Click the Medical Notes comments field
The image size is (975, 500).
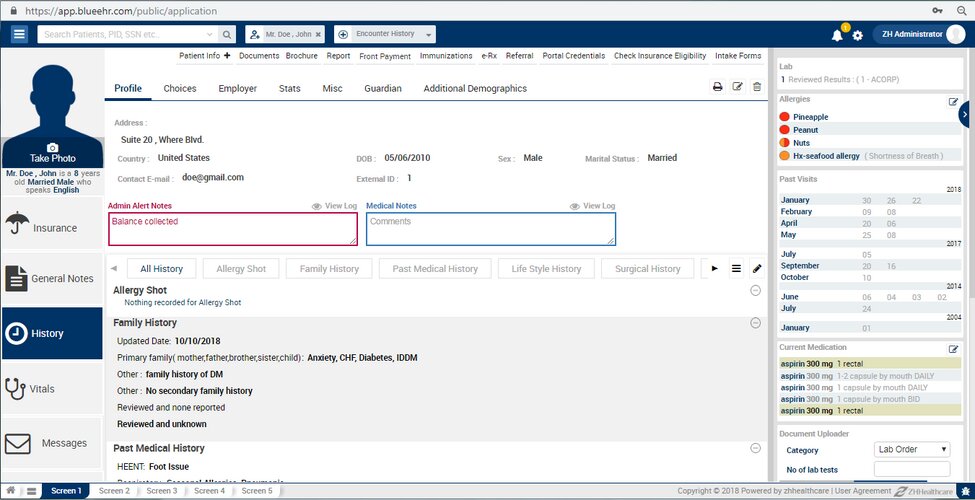tap(491, 229)
